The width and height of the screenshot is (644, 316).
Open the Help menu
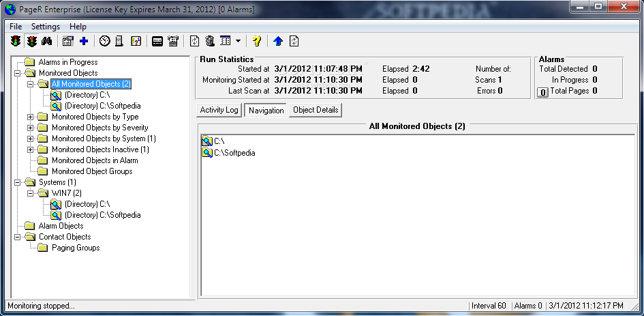78,27
